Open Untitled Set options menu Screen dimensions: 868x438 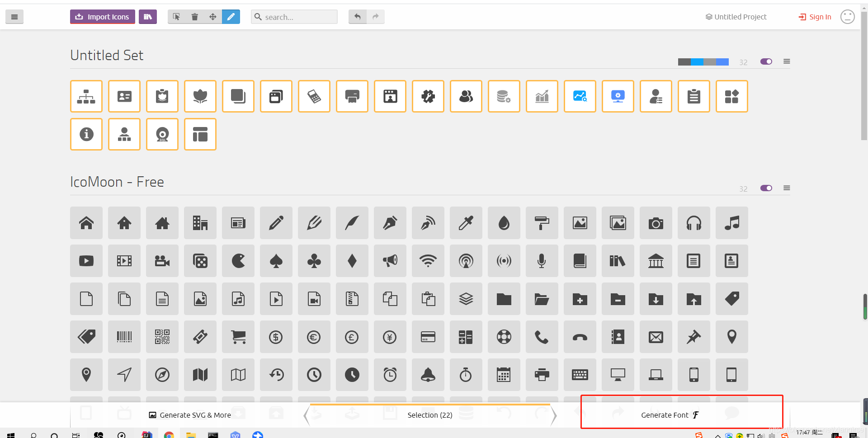click(x=787, y=61)
